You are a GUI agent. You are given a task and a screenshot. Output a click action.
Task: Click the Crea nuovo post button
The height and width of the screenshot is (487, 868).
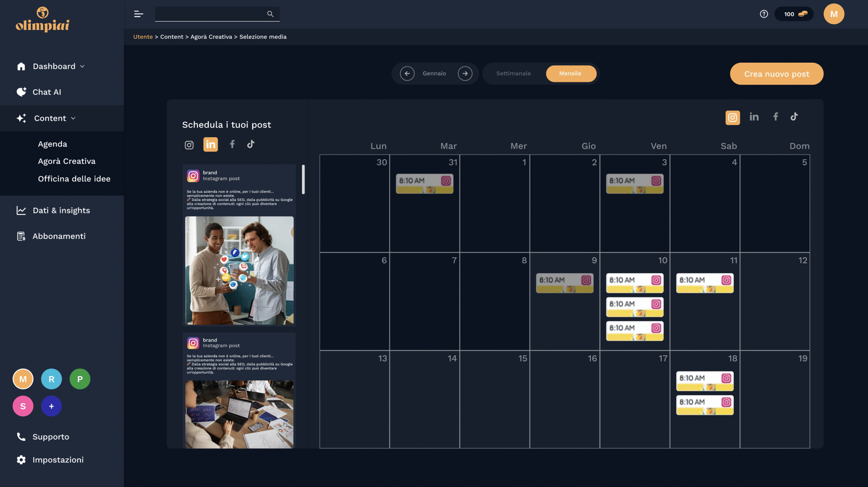pyautogui.click(x=776, y=74)
